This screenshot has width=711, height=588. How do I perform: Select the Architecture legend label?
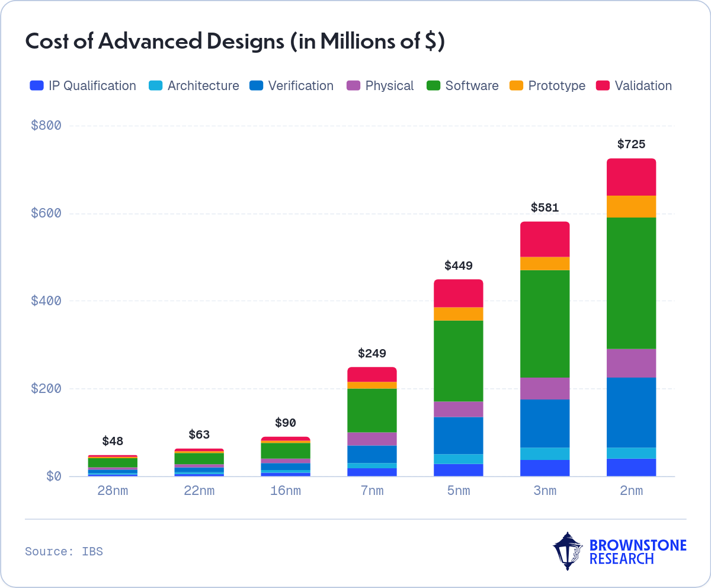coord(203,86)
